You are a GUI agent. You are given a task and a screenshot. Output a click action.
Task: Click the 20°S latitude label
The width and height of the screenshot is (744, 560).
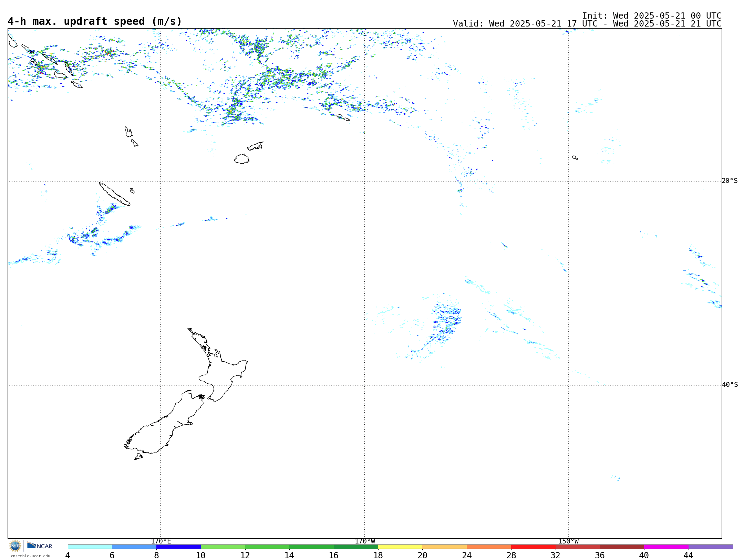click(730, 181)
